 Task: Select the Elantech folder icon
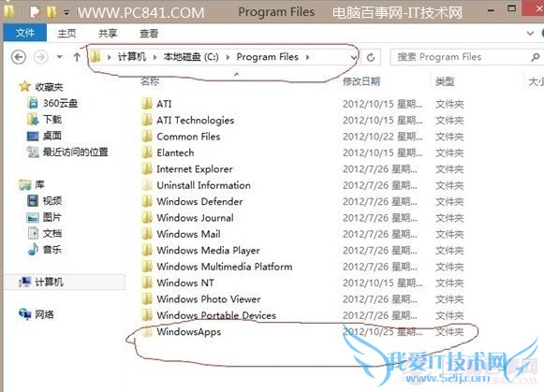(x=147, y=152)
